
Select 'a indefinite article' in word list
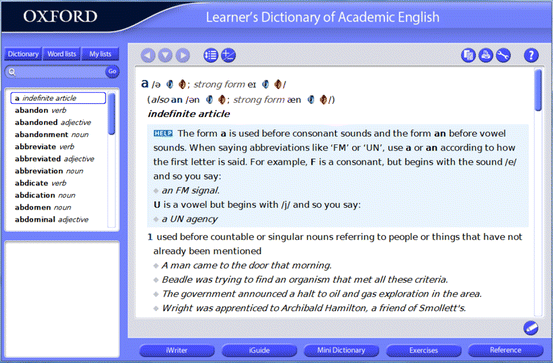58,98
